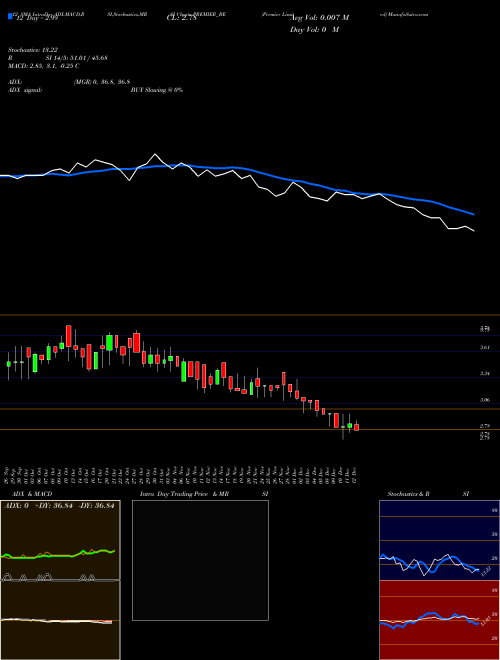The width and height of the screenshot is (500, 660).
Task: Click the red RSI chart panel
Action: pos(439,620)
